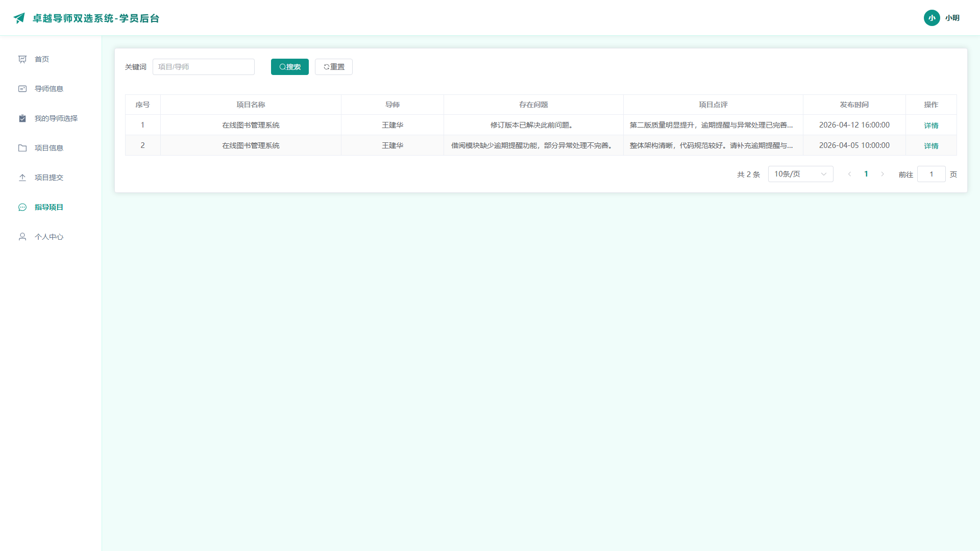Click the green 搜索 button

coord(290,67)
